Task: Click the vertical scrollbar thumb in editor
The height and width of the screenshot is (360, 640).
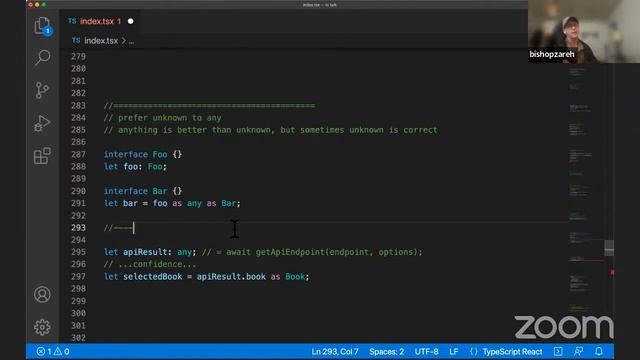Action: click(609, 247)
